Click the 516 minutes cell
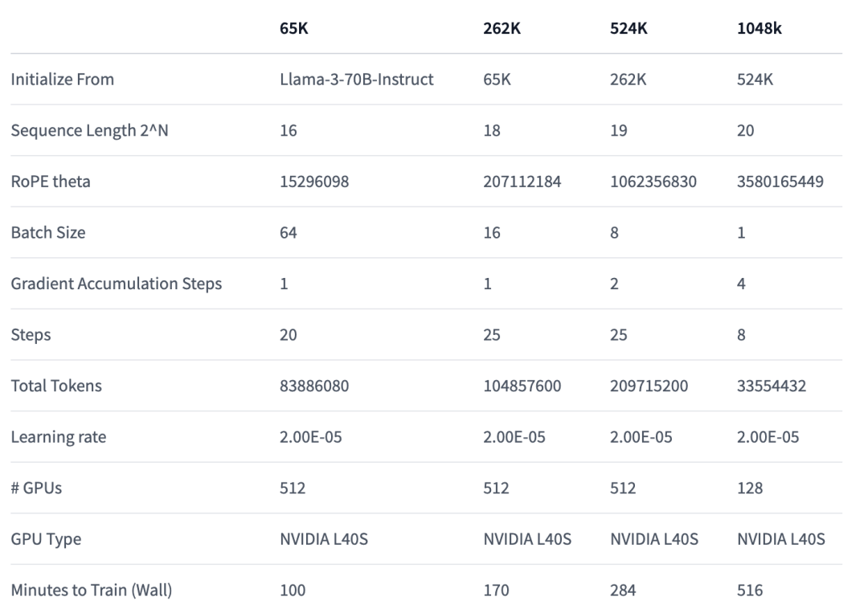Viewport: 868px width, 613px height. pos(750,591)
